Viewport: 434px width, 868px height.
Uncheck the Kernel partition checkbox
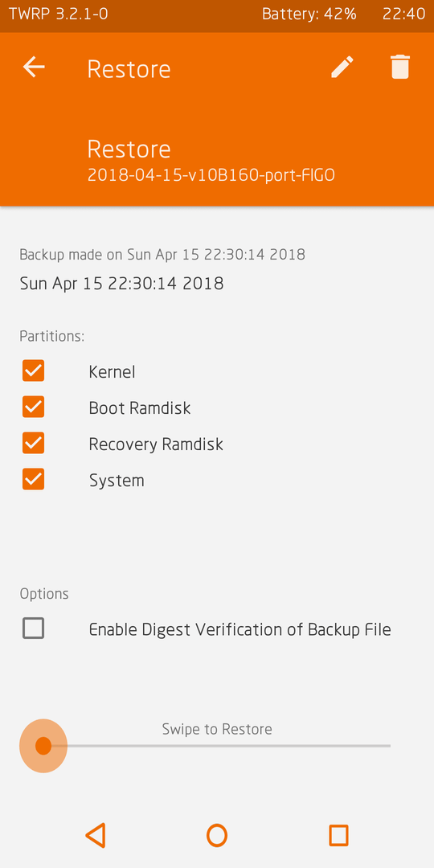point(33,371)
